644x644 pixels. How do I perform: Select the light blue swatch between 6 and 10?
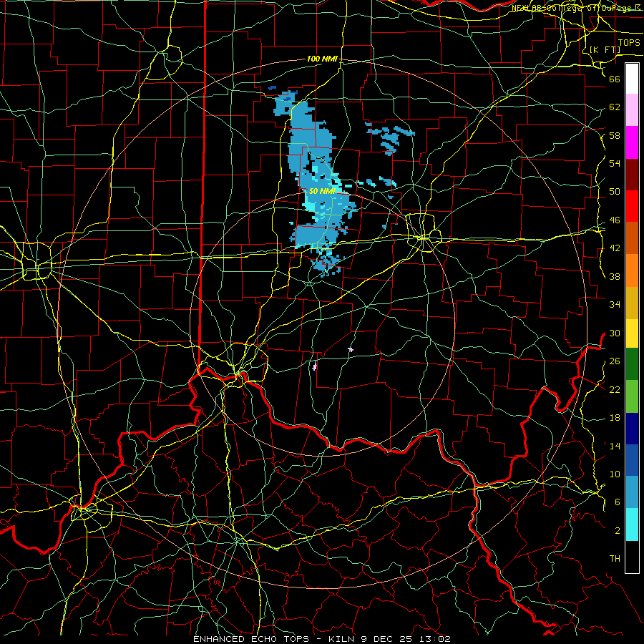click(632, 492)
